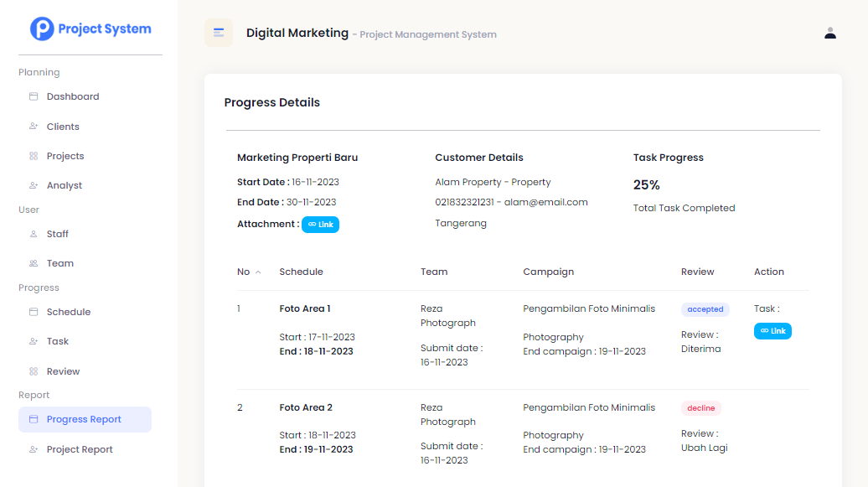Sort table by the No column arrow
868x487 pixels.
point(258,272)
